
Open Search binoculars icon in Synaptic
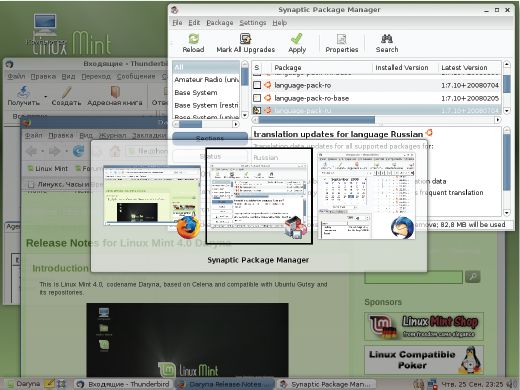[x=387, y=39]
